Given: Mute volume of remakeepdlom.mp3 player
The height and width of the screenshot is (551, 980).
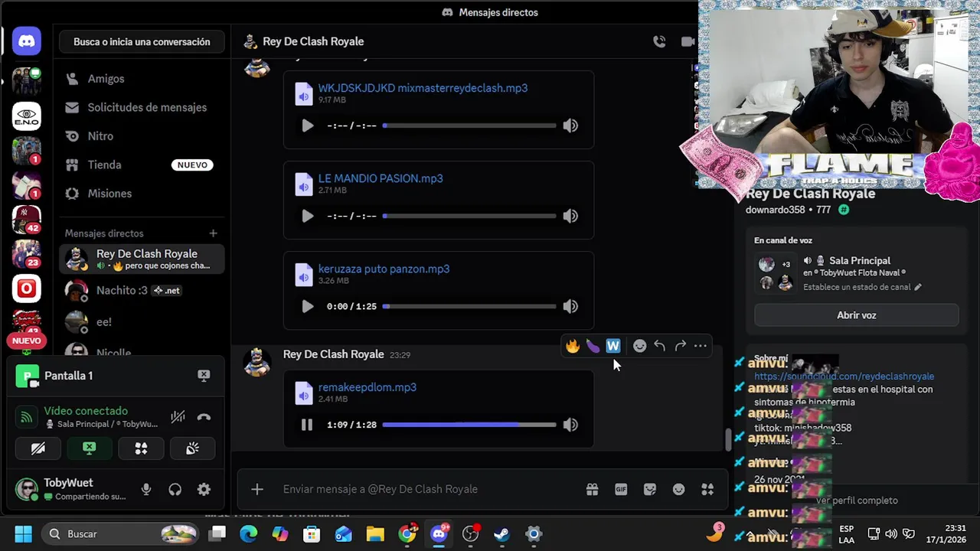Looking at the screenshot, I should click(570, 425).
